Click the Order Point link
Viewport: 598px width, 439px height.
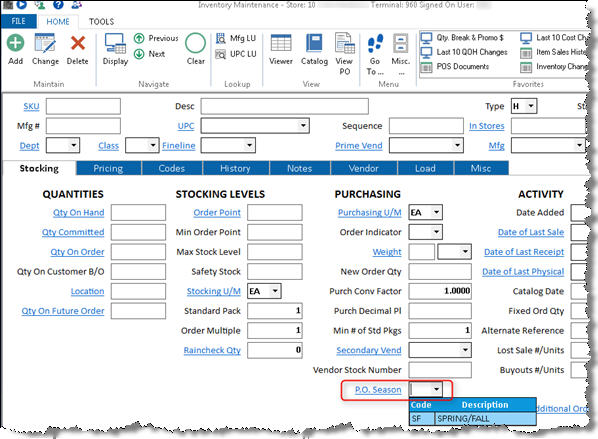pyautogui.click(x=217, y=212)
